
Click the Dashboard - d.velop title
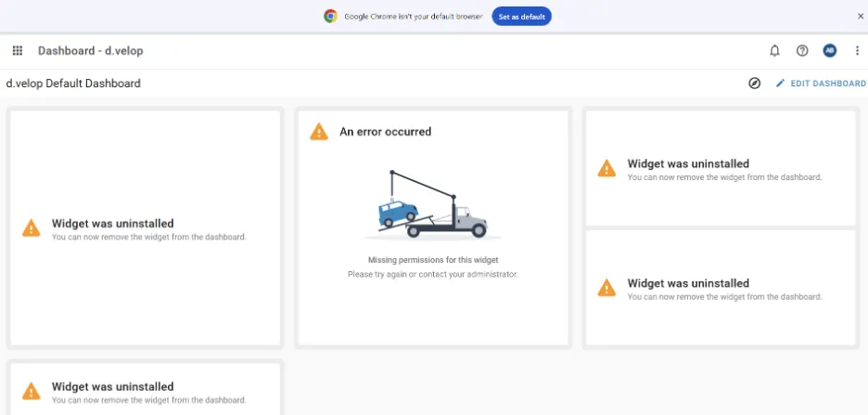pyautogui.click(x=91, y=50)
